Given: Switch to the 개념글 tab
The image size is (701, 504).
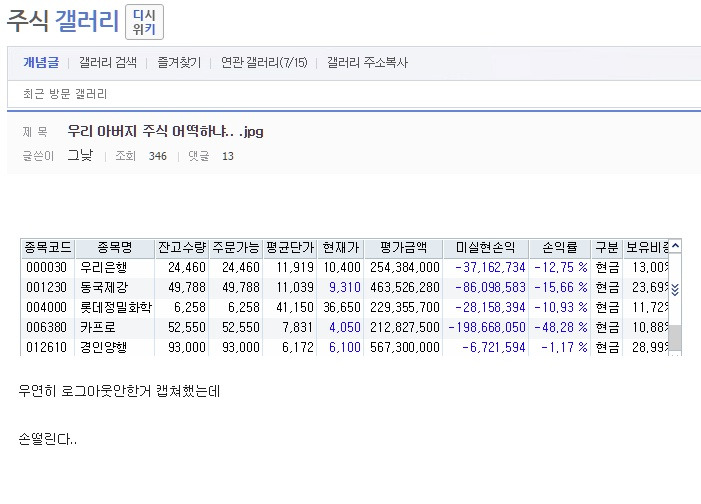Looking at the screenshot, I should coord(42,63).
